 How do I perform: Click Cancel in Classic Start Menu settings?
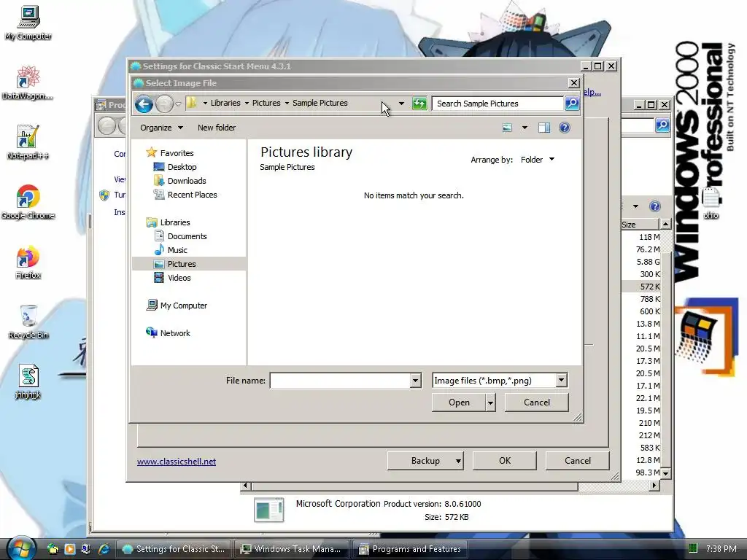click(x=578, y=461)
